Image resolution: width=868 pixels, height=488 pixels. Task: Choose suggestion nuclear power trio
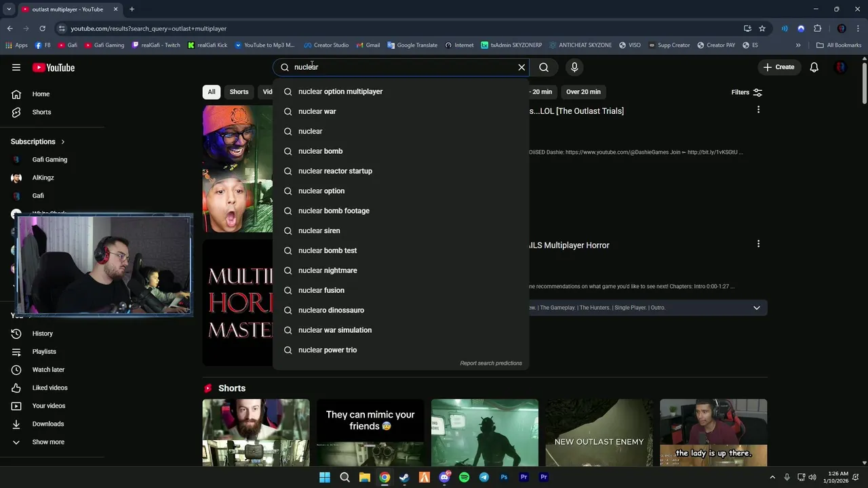(401, 350)
